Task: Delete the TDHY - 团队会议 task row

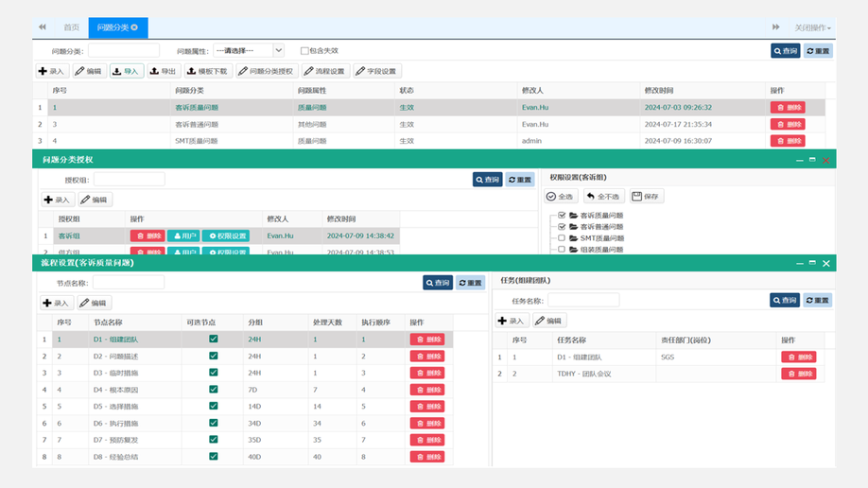Action: coord(798,374)
